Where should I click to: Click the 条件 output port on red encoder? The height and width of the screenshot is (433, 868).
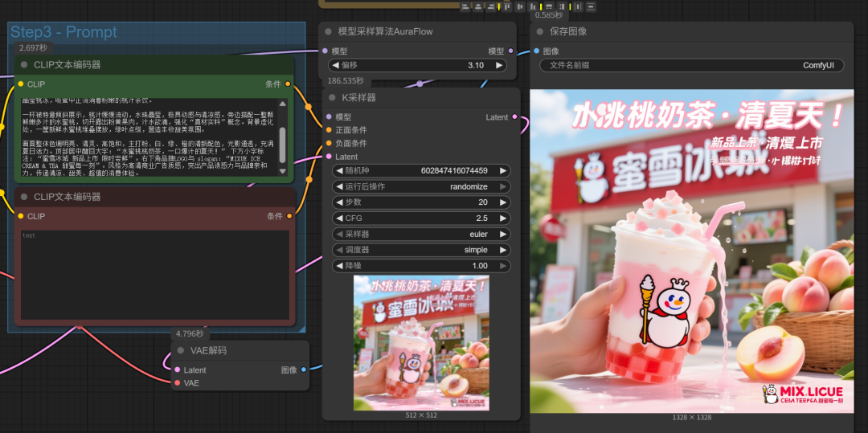coord(289,216)
